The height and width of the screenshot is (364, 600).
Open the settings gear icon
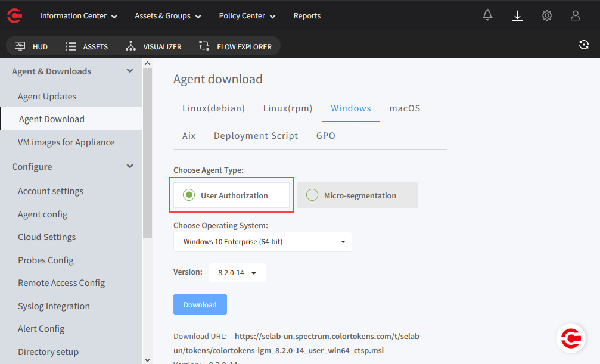pyautogui.click(x=546, y=15)
